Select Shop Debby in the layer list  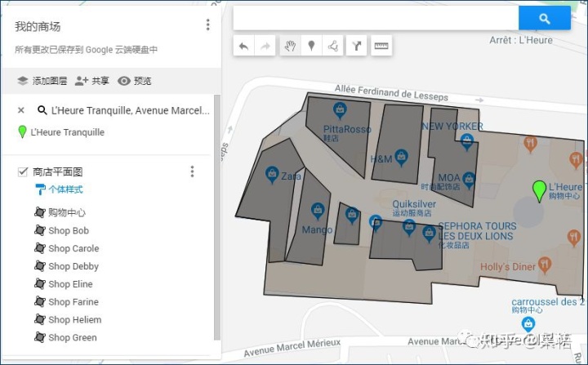click(x=73, y=266)
